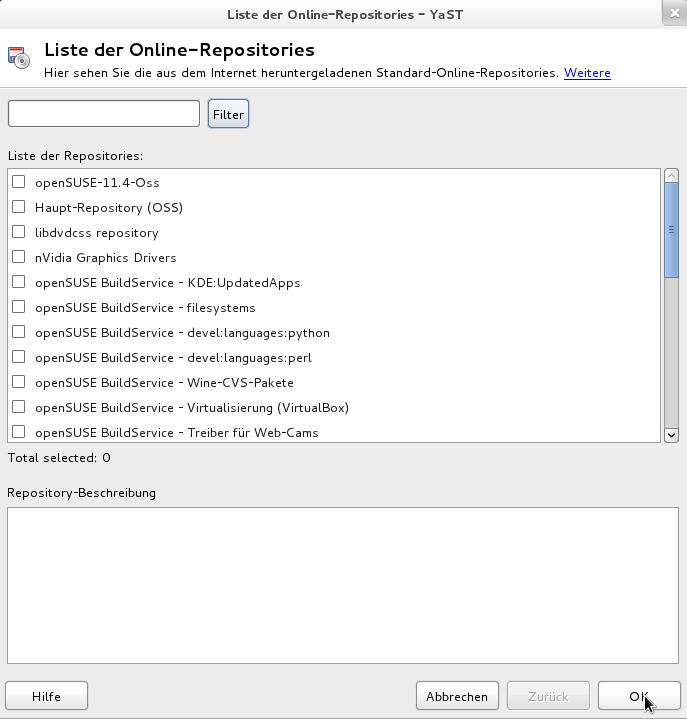The width and height of the screenshot is (687, 719).
Task: Cancel with the Abbrechen button
Action: pos(457,696)
